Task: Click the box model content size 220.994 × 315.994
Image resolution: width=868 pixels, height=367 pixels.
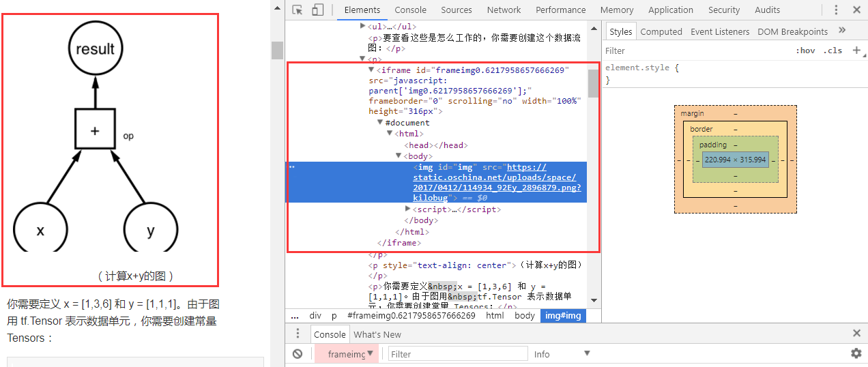Action: coord(735,160)
